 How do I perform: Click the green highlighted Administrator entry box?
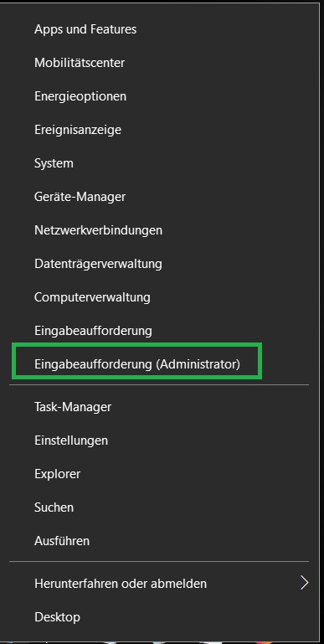[x=136, y=361]
